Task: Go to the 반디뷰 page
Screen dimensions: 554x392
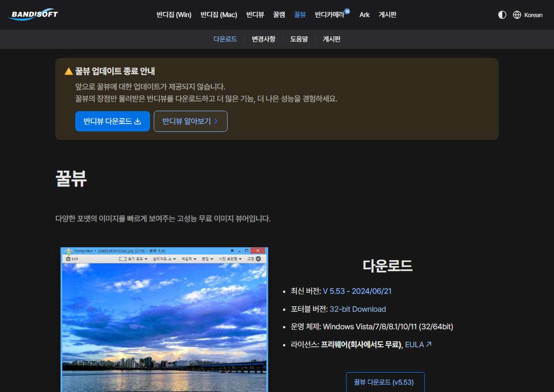Action: click(255, 15)
